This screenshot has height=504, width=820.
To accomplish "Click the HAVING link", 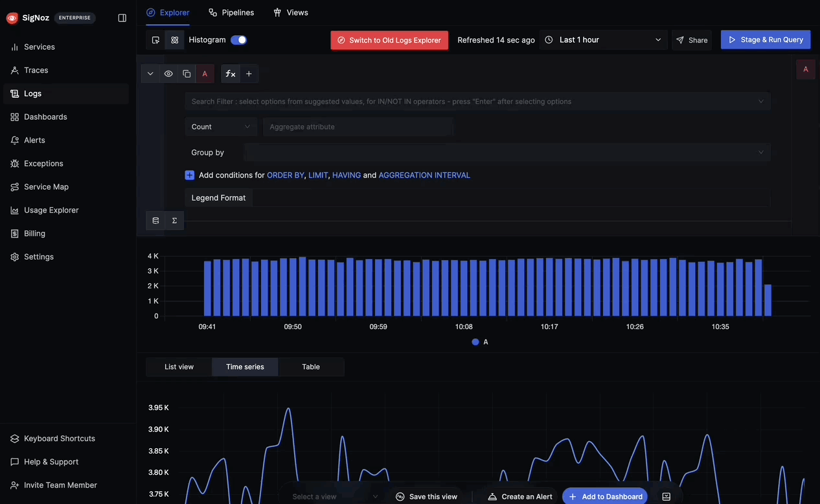I will point(347,175).
